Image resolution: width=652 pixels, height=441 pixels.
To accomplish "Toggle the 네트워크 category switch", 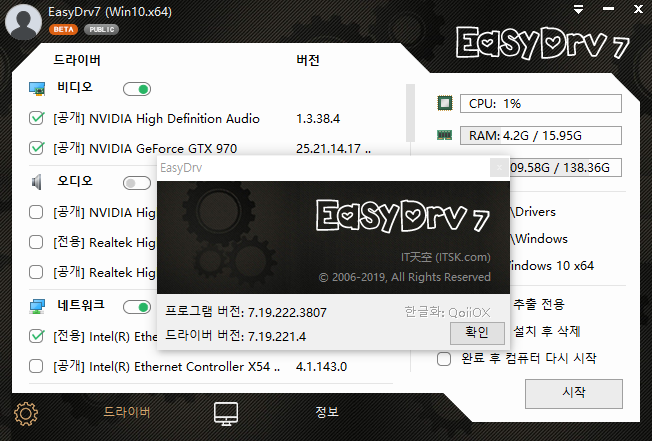I will coord(137,307).
